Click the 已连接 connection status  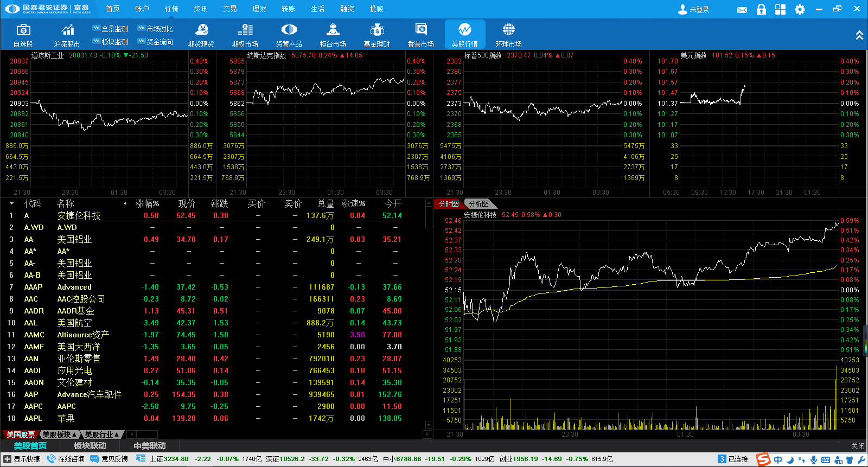pos(733,459)
